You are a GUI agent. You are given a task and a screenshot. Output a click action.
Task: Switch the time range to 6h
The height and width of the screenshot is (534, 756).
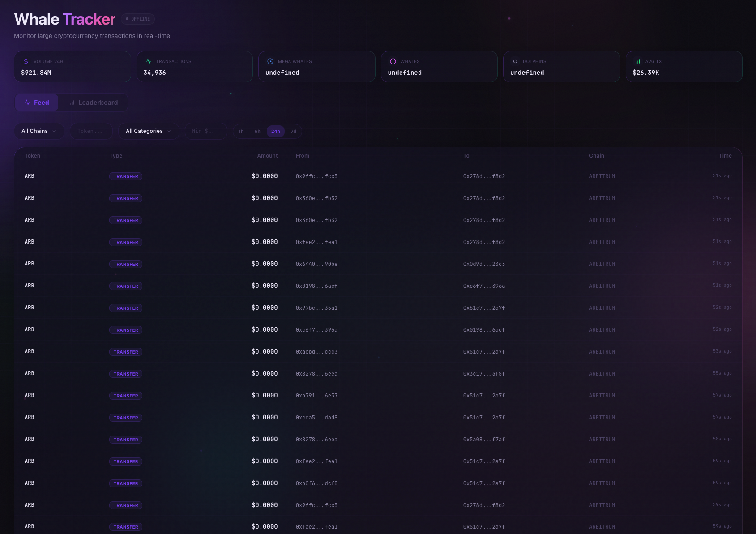257,131
